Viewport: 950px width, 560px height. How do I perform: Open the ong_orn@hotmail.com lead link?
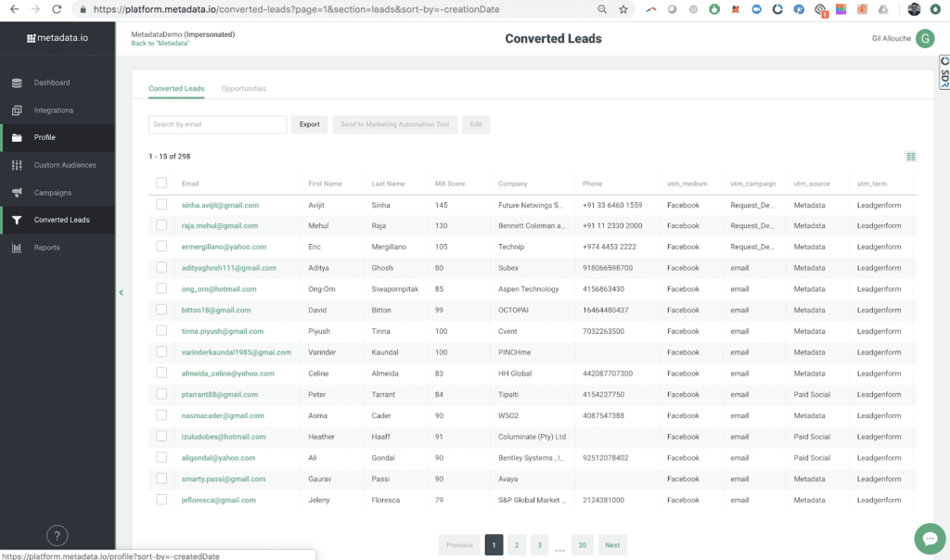pos(219,288)
